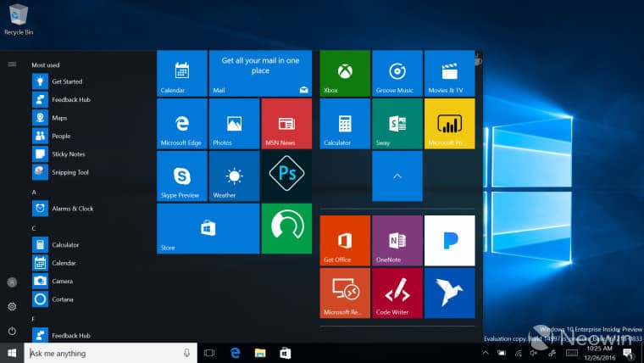Launch the Photoshop Express tile
Screen dimensions: 644x363
coord(286,176)
